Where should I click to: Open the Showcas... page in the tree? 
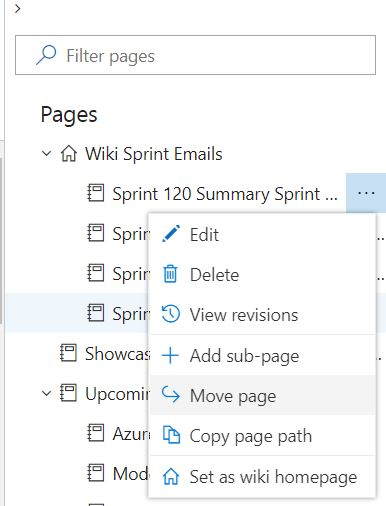point(117,353)
